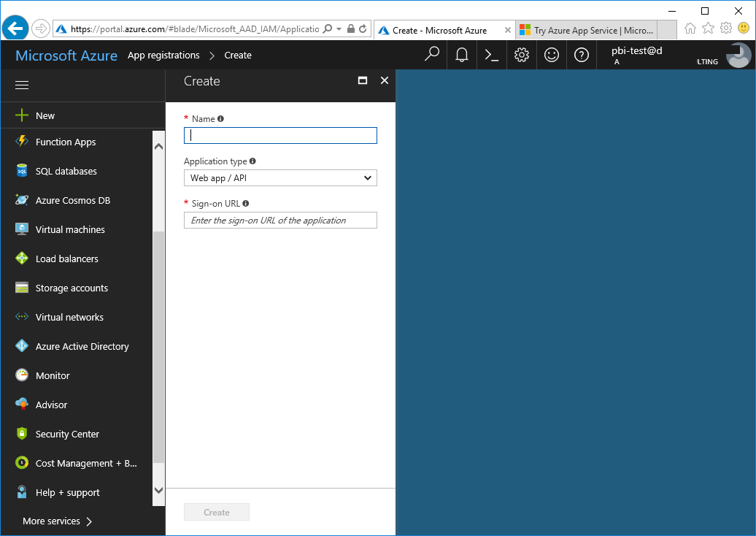
Task: Click the browser forward arrow button
Action: click(41, 29)
